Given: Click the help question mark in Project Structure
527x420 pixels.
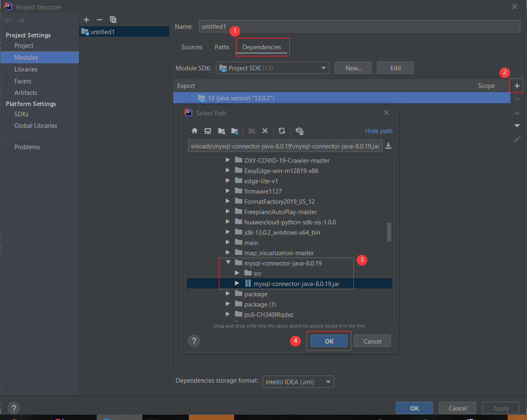Looking at the screenshot, I should click(14, 408).
